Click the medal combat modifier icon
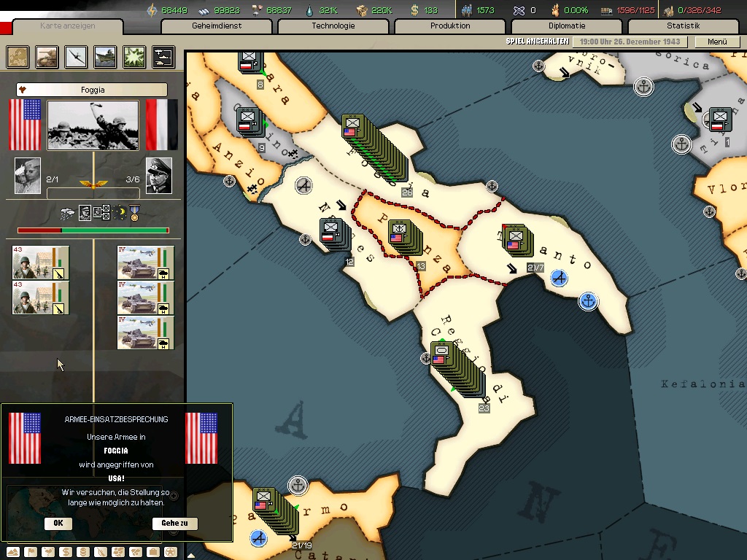 tap(134, 213)
